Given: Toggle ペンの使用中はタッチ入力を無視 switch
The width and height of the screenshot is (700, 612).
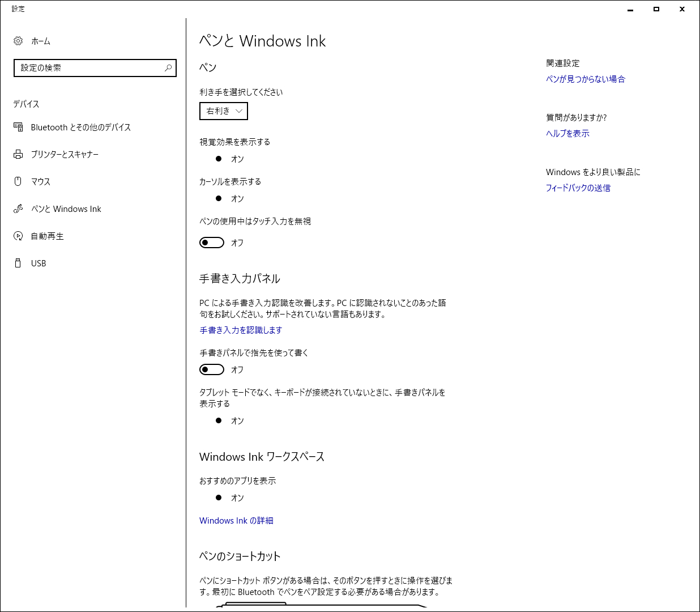Looking at the screenshot, I should (x=212, y=243).
